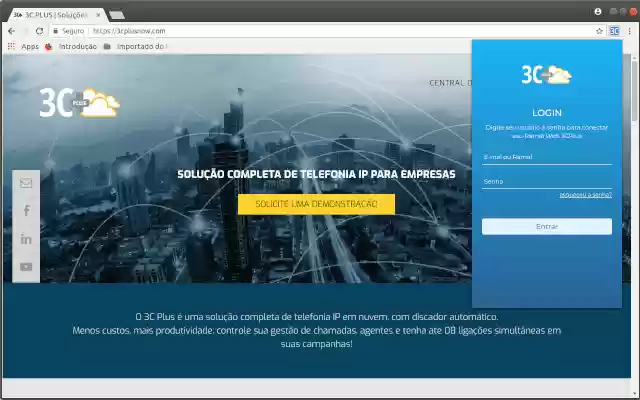Click the email envelope sidebar icon
This screenshot has width=640, height=400.
26,183
